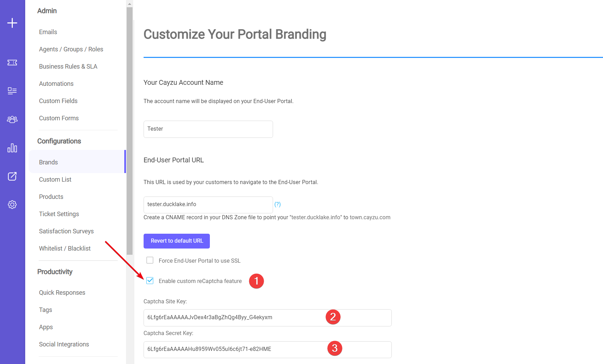The height and width of the screenshot is (364, 603).
Task: Click the compose/edit note icon
Action: [x=12, y=176]
